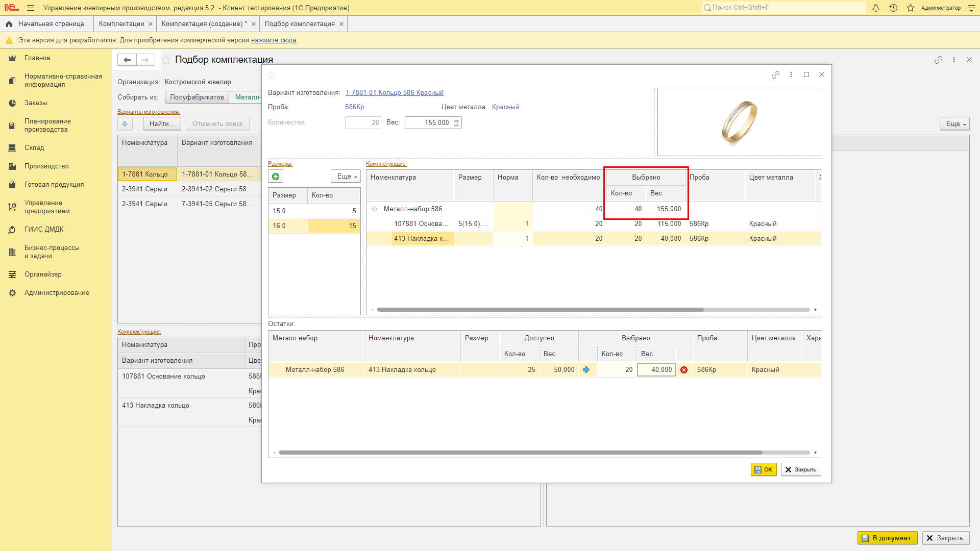Open Администрирование in the sidebar
The height and width of the screenshot is (551, 980).
[57, 293]
